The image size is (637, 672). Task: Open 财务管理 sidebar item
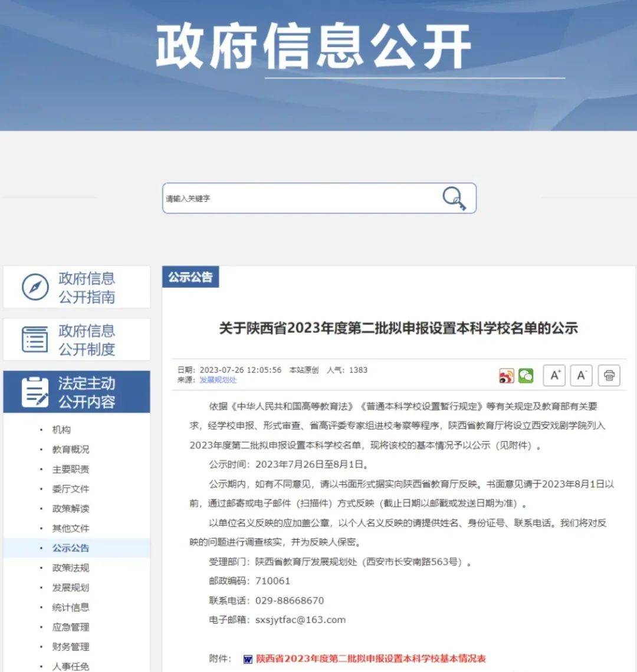[x=71, y=647]
